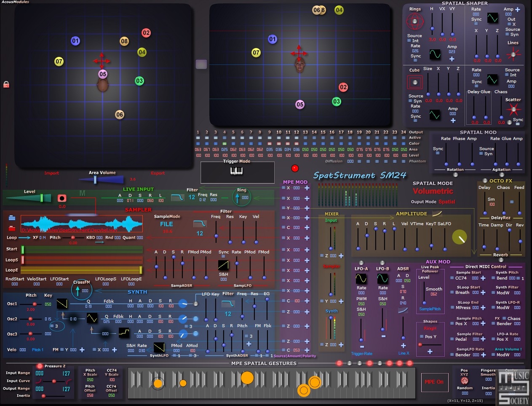Click the Sampler waveform display
The width and height of the screenshot is (532, 406).
tap(82, 224)
